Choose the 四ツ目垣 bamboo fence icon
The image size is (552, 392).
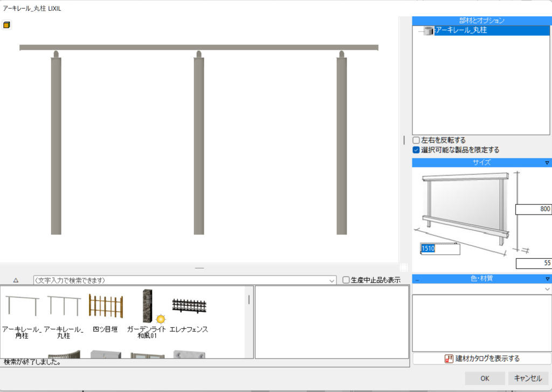[x=105, y=307]
